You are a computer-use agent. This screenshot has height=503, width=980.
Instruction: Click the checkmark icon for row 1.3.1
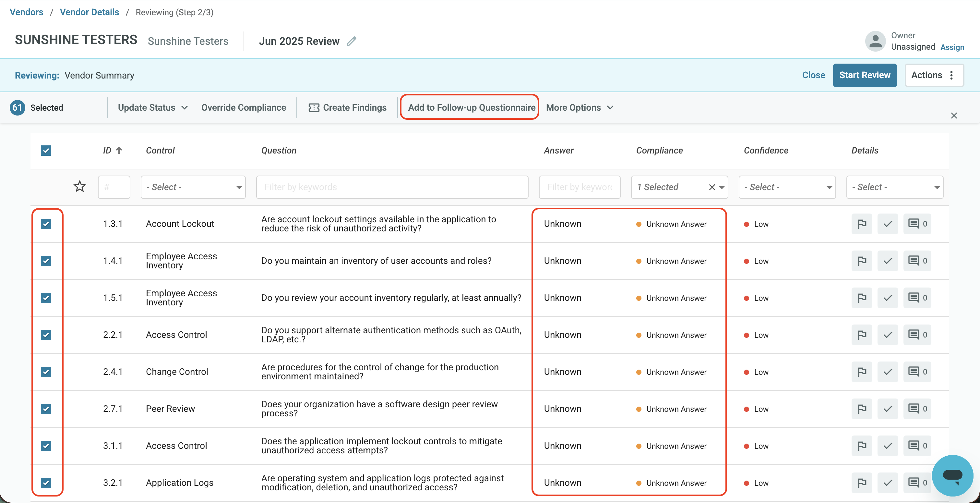(x=888, y=224)
